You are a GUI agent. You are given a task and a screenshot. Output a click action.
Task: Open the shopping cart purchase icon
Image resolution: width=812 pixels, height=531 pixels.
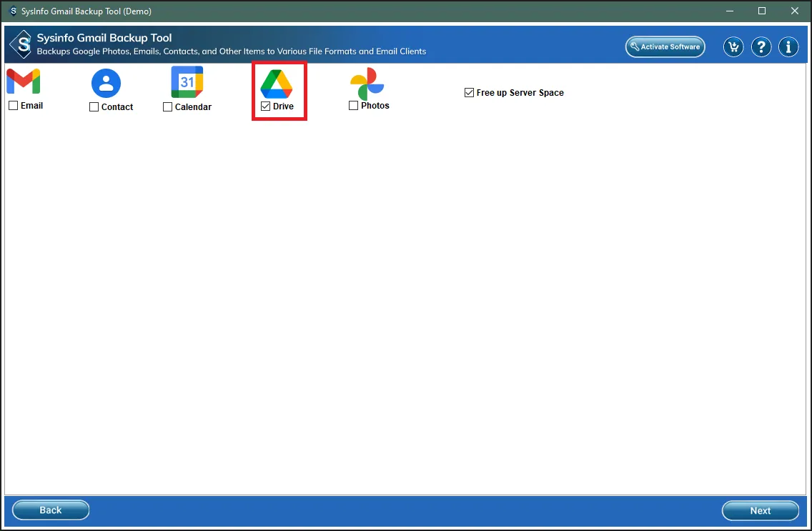click(x=733, y=47)
